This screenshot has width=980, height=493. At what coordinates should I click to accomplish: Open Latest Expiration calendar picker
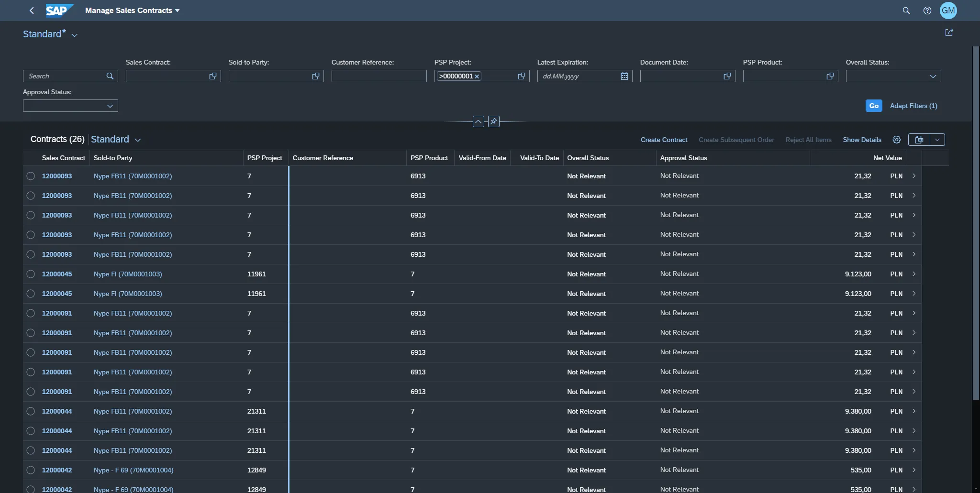point(624,76)
